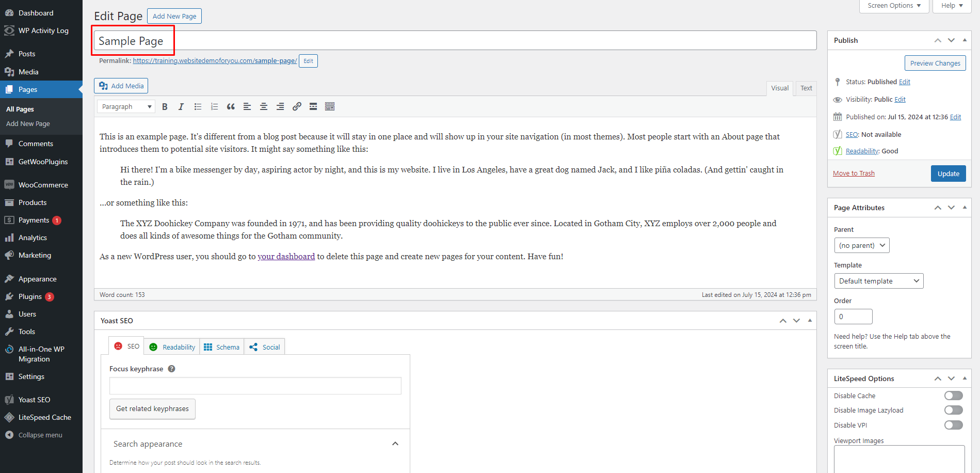Viewport: 980px width, 473px height.
Task: Insert a bulleted list
Action: pos(198,106)
